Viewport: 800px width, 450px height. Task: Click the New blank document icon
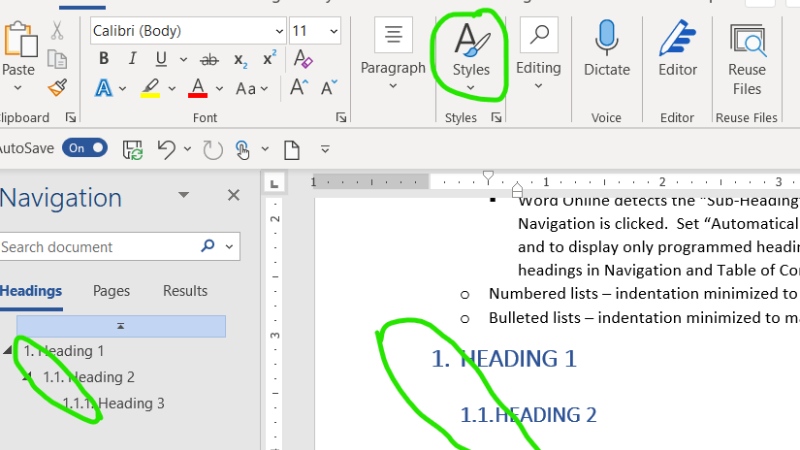[x=292, y=150]
